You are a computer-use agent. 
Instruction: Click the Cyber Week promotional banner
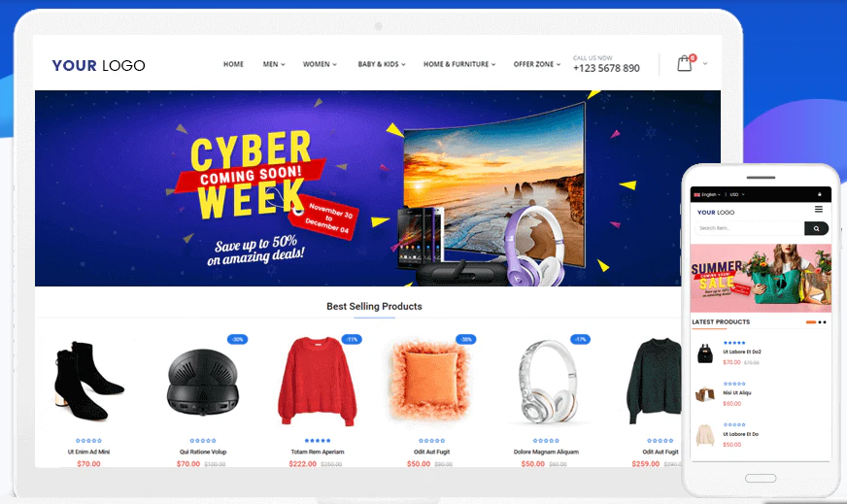[x=378, y=188]
